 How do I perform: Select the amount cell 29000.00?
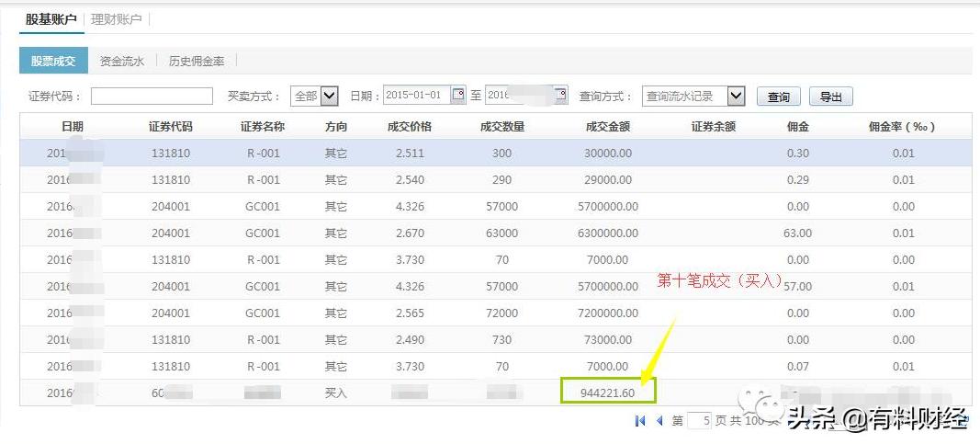607,179
